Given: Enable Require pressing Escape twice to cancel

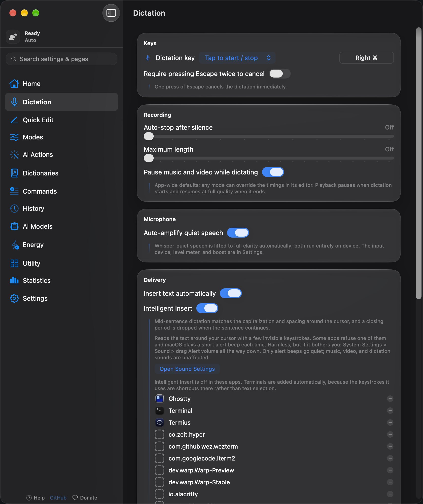Looking at the screenshot, I should click(280, 74).
